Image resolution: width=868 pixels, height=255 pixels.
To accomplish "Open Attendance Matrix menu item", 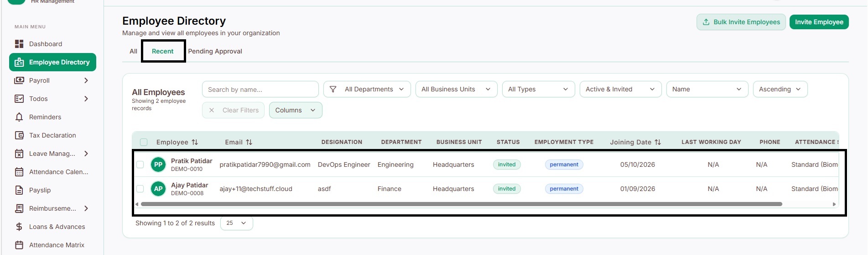I will pyautogui.click(x=52, y=245).
